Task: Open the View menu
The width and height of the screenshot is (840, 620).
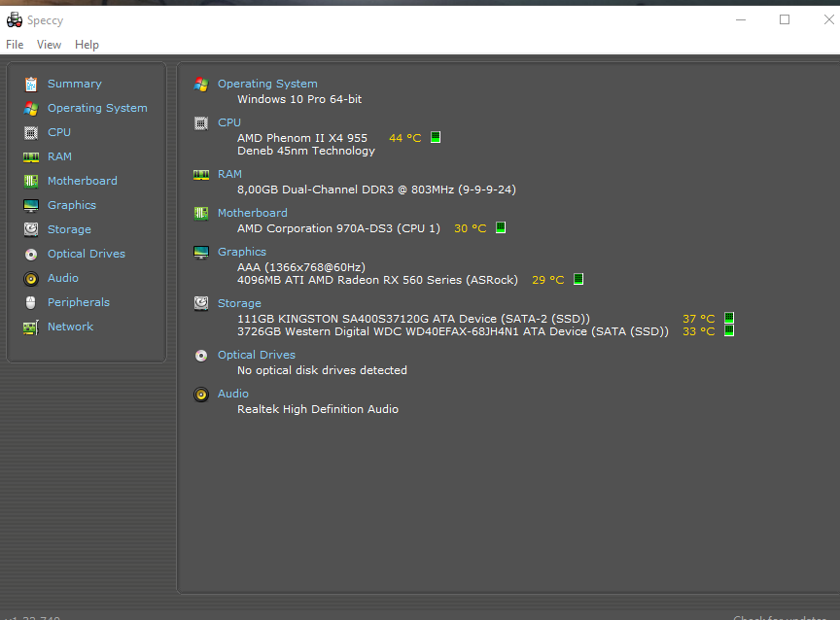Action: coord(49,45)
